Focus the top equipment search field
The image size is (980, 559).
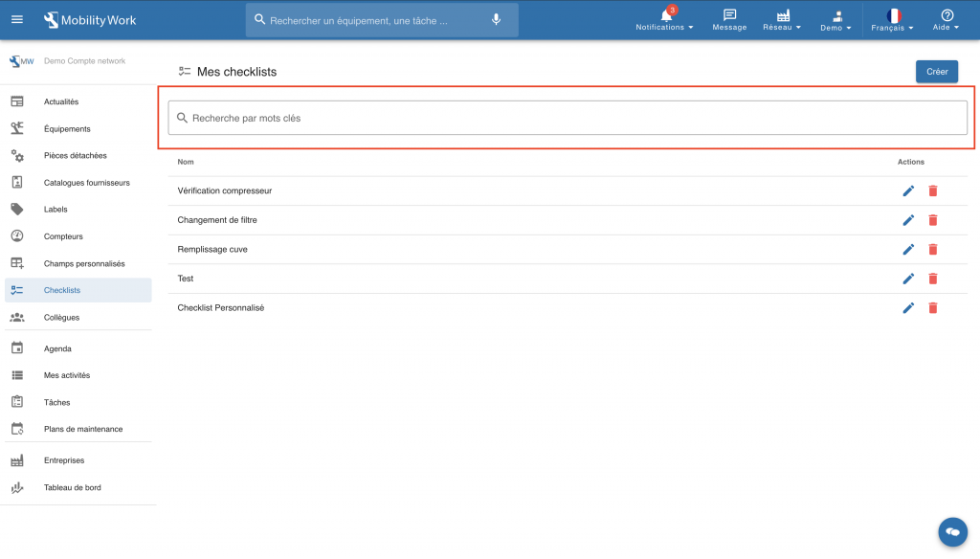pos(381,20)
